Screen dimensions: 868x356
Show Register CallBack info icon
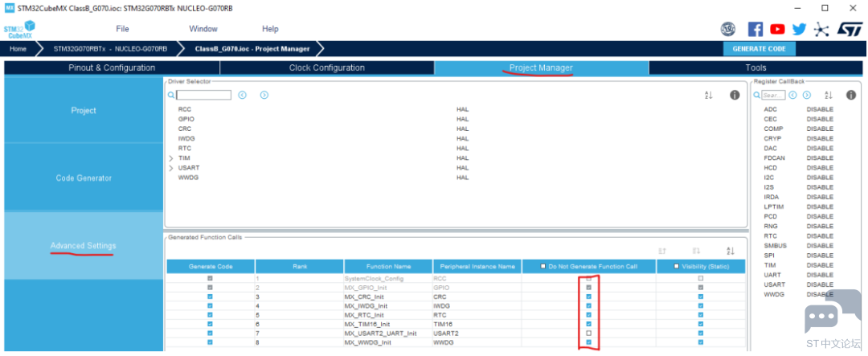(x=851, y=96)
